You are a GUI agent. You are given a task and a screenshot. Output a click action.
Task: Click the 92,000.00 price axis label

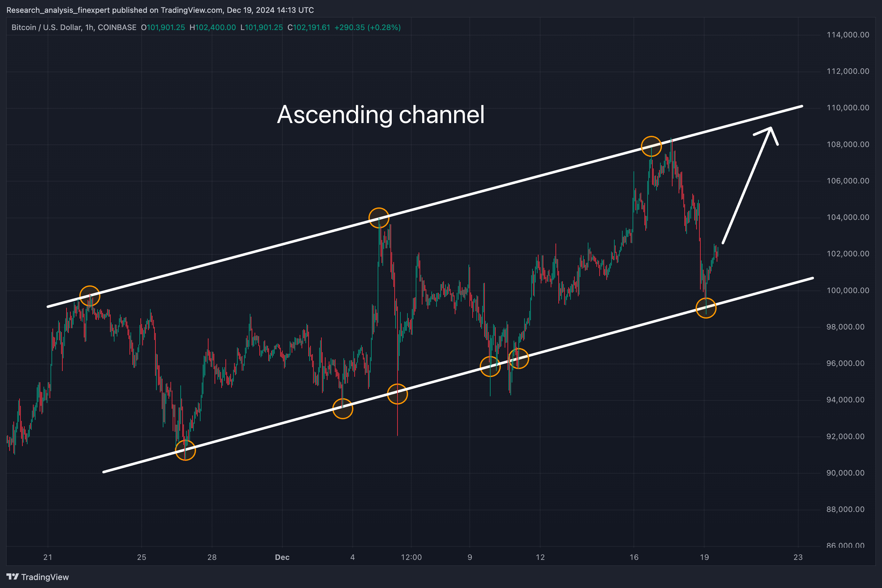(x=846, y=436)
